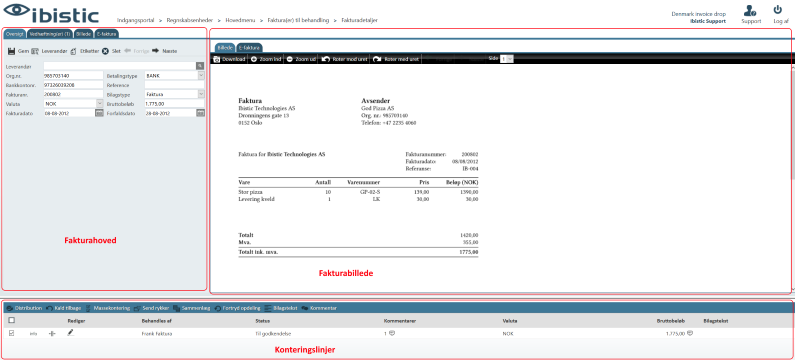Open E-faktura tab in the Fakturahoved panel

click(106, 34)
